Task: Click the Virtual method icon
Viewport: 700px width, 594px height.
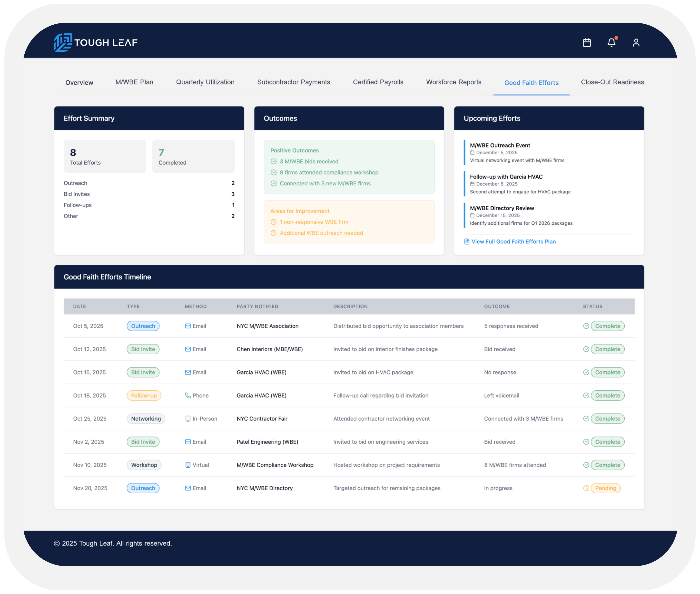Action: point(188,465)
